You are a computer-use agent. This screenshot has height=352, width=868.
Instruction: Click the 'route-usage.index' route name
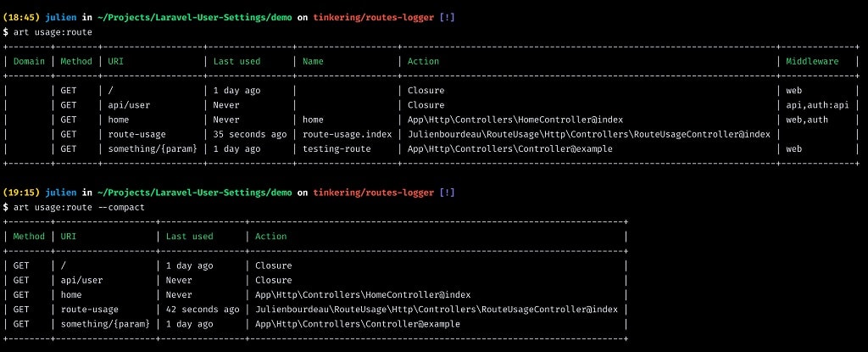click(x=347, y=134)
